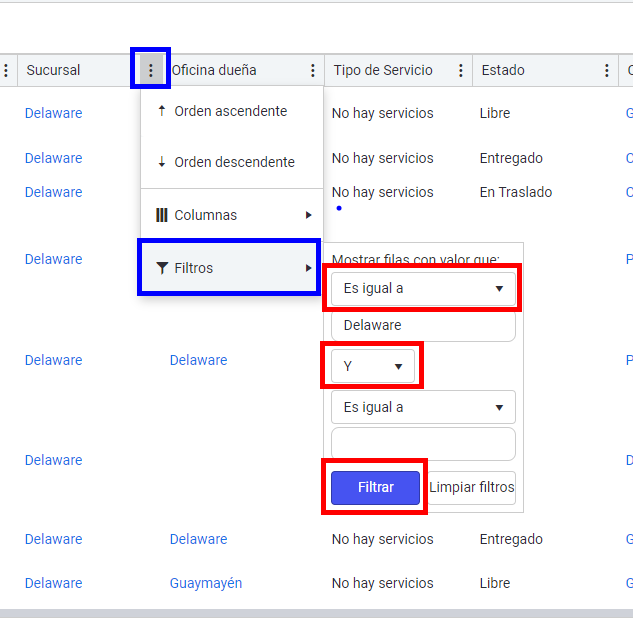Click the Estado column header
The height and width of the screenshot is (634, 633).
[x=503, y=70]
